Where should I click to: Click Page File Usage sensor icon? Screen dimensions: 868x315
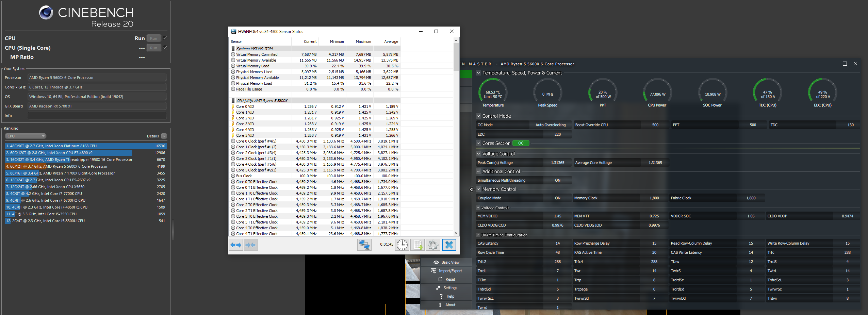point(233,89)
